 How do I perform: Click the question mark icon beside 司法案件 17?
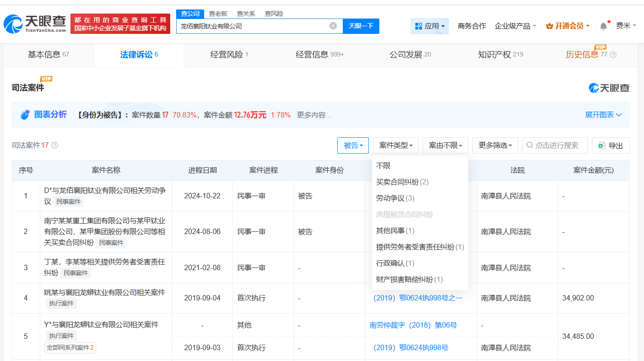(54, 145)
